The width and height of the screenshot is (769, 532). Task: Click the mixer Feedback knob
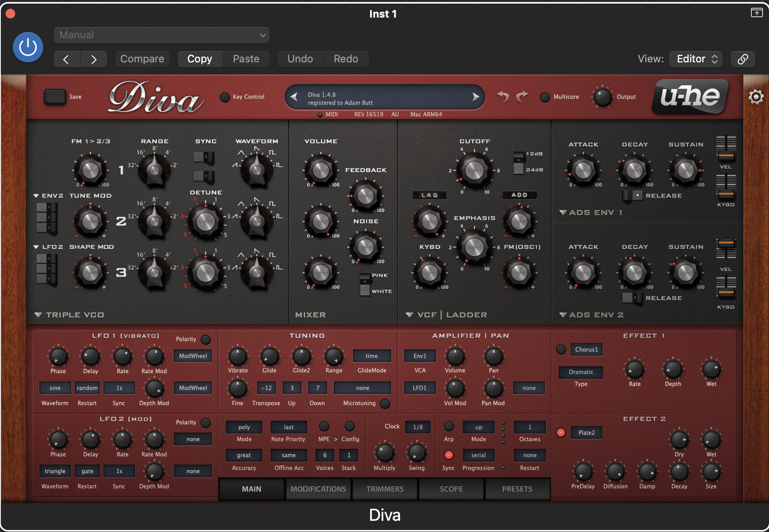click(365, 196)
